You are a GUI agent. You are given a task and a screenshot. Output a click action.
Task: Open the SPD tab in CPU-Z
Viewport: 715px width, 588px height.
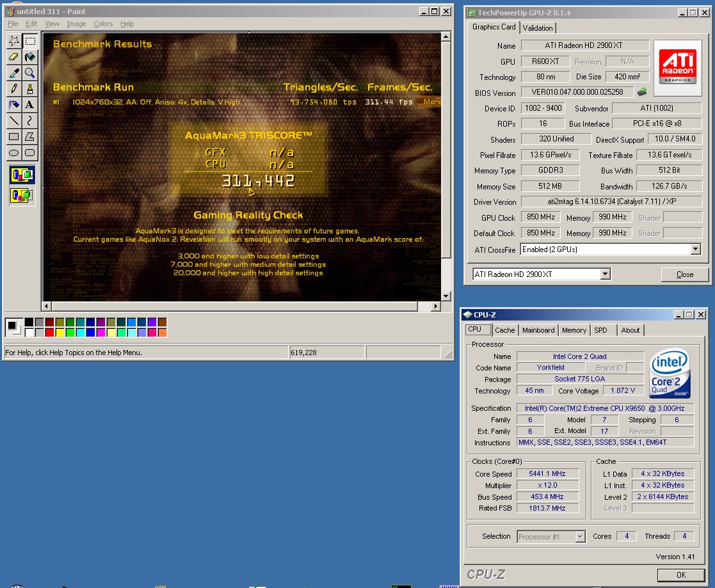point(600,330)
